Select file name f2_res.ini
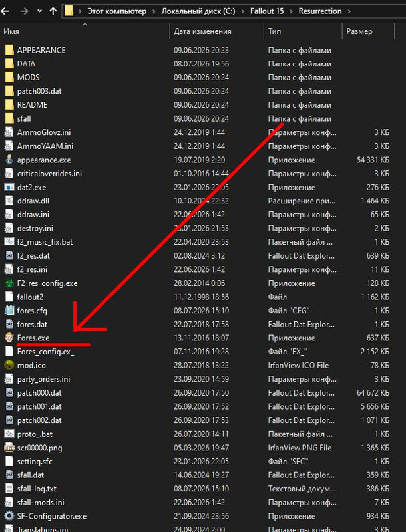Image resolution: width=406 pixels, height=532 pixels. tap(32, 270)
